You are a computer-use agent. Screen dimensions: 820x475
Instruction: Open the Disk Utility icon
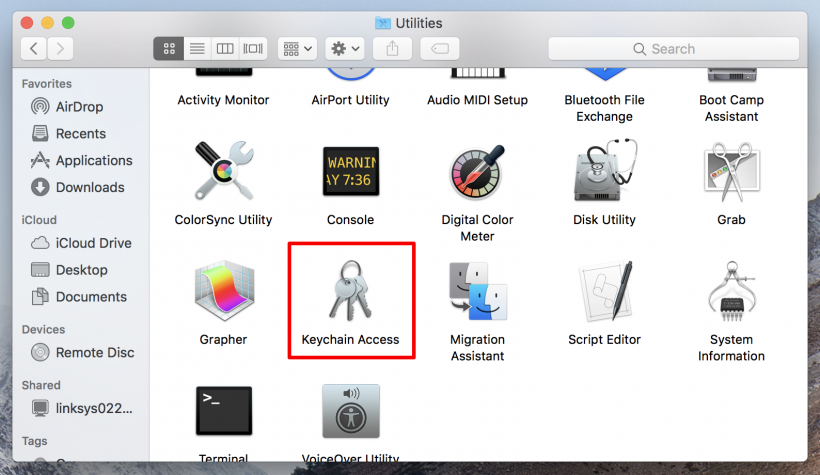point(605,170)
